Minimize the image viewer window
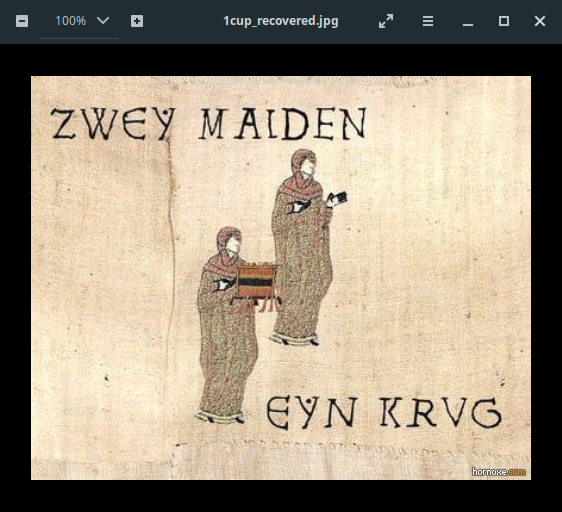Screen dimensions: 562x512 coord(468,24)
